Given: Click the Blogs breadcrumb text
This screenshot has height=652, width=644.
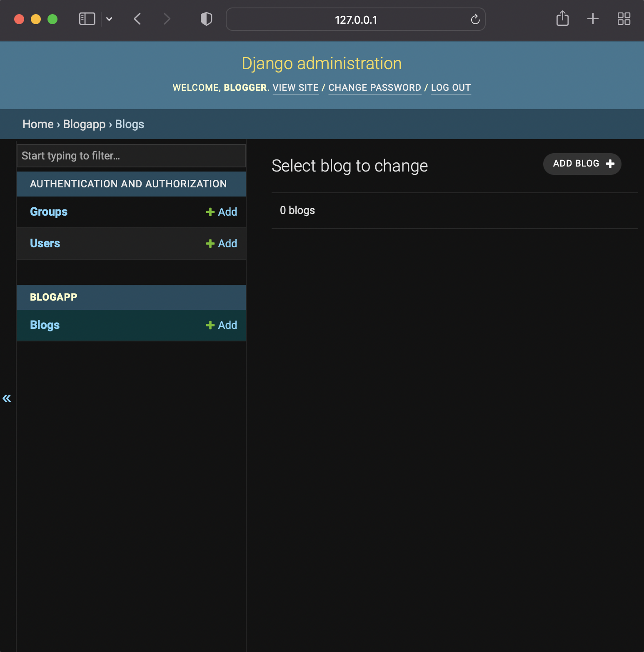Looking at the screenshot, I should [x=130, y=124].
